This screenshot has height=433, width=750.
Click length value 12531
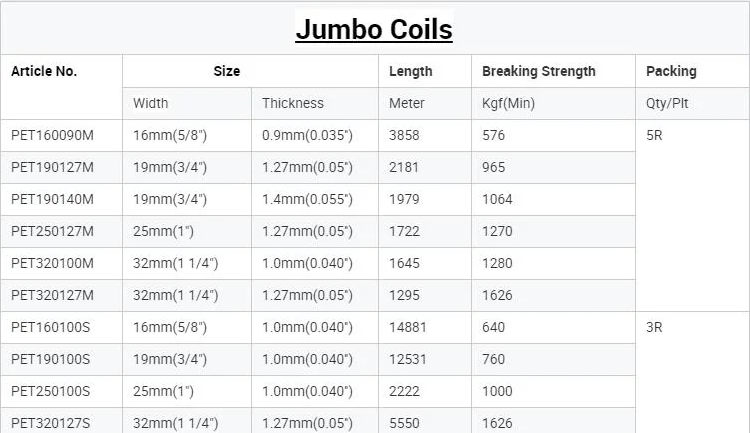pos(408,359)
